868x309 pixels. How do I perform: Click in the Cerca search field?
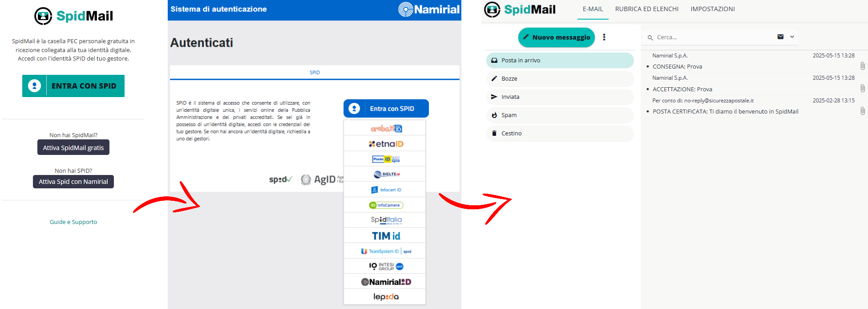click(x=712, y=37)
